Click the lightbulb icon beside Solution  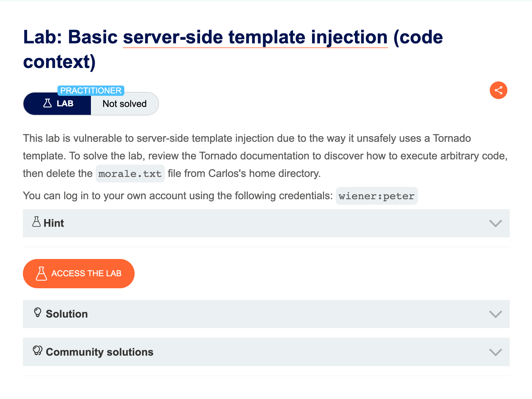coord(38,313)
